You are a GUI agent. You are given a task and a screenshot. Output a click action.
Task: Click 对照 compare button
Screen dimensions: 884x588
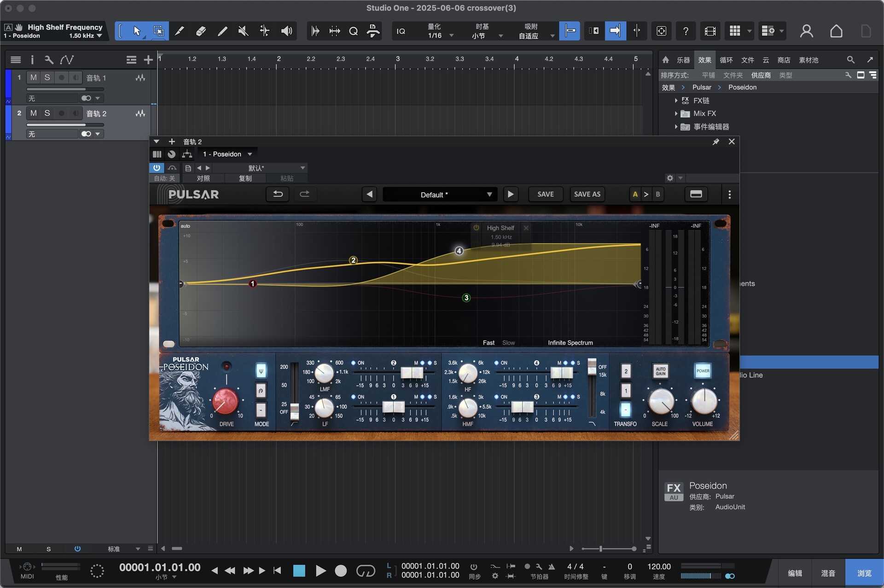coord(203,178)
